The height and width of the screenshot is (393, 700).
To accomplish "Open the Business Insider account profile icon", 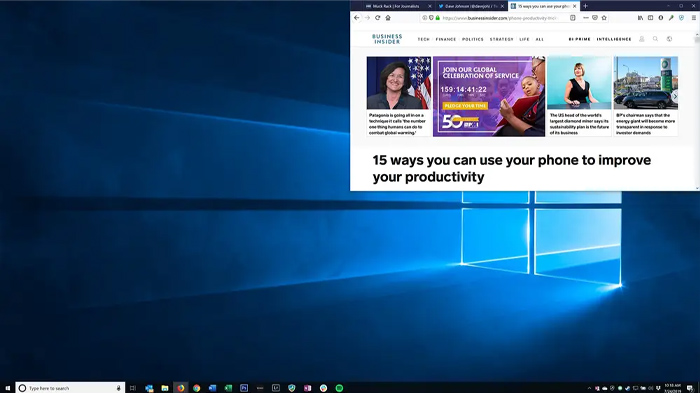I will point(642,39).
